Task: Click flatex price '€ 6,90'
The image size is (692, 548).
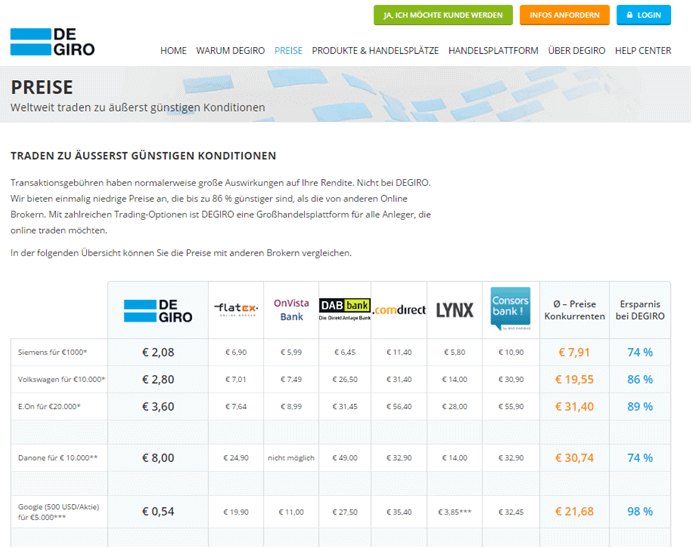Action: [236, 353]
